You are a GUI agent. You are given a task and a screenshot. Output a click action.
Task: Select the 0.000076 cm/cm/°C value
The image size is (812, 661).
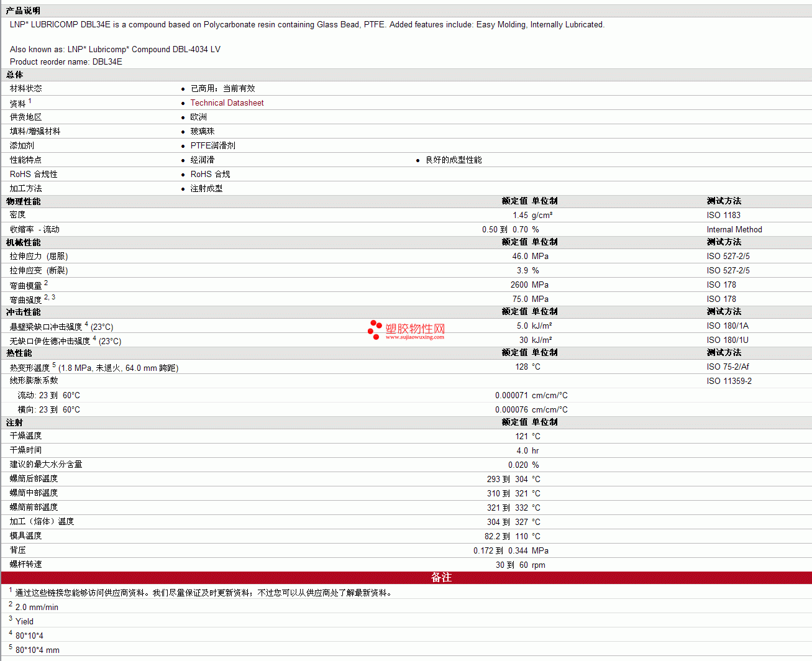[531, 410]
